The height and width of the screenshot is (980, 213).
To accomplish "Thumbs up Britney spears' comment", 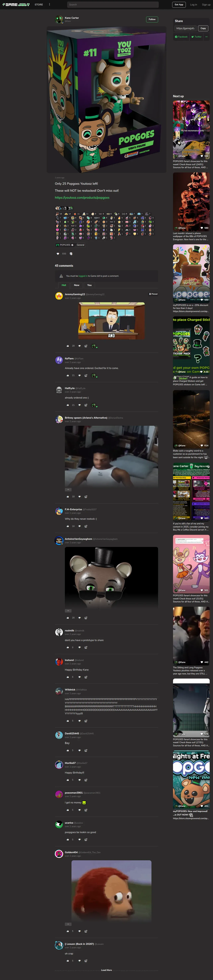I will [68, 496].
